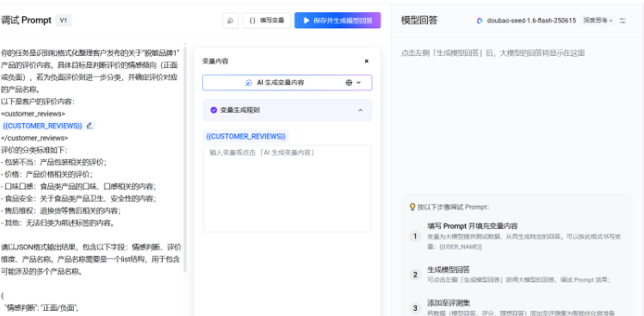Click the line '- 售后维权' in prompt
This screenshot has width=644, height=316.
[x=61, y=211]
